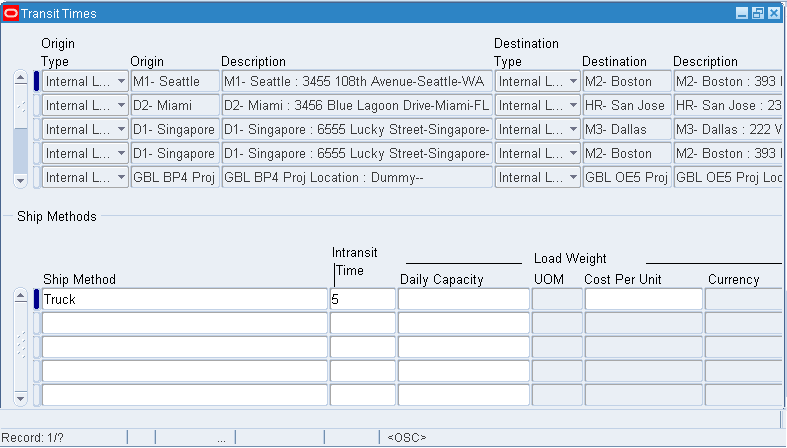Select record indicator of M1- Seattle row
This screenshot has width=787, height=448.
pyautogui.click(x=36, y=81)
